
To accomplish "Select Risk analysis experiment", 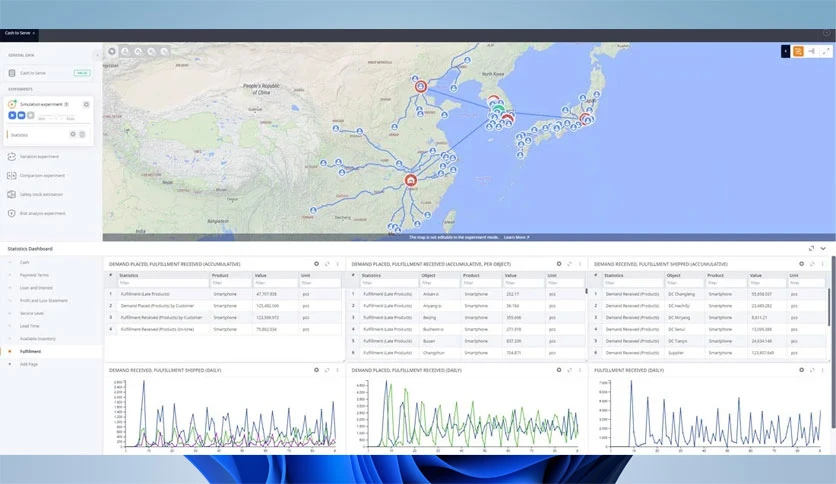I will 43,213.
